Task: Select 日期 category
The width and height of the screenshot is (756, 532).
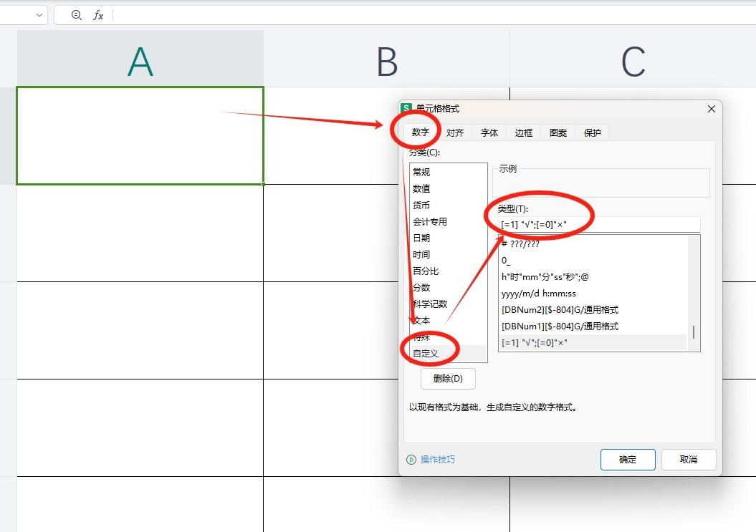Action: [448, 238]
